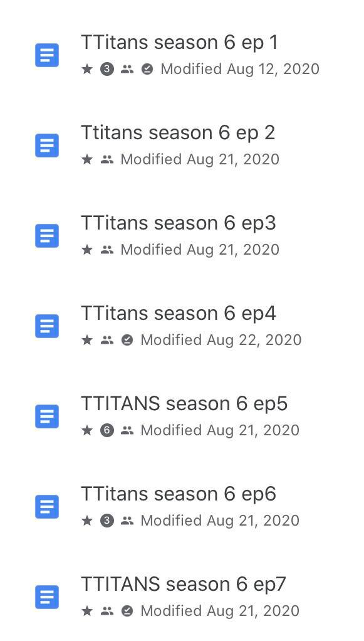The image size is (364, 641).
Task: Click the Docs icon next to ep4
Action: [47, 326]
